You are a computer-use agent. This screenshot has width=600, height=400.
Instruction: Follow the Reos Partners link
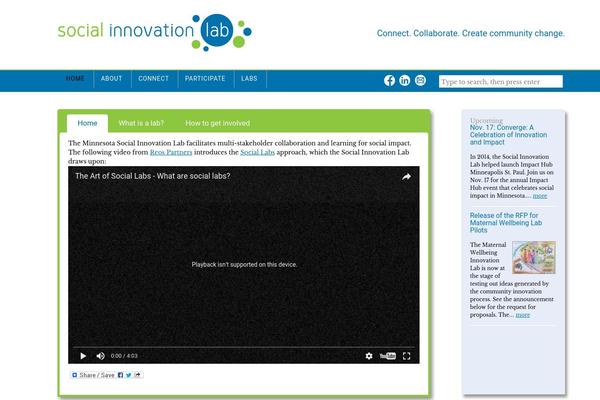(171, 152)
